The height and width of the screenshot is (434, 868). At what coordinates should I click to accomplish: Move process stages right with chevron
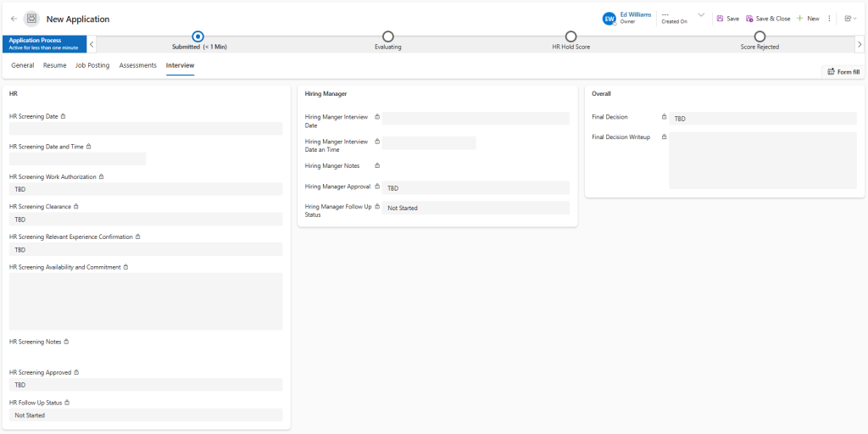coord(860,44)
